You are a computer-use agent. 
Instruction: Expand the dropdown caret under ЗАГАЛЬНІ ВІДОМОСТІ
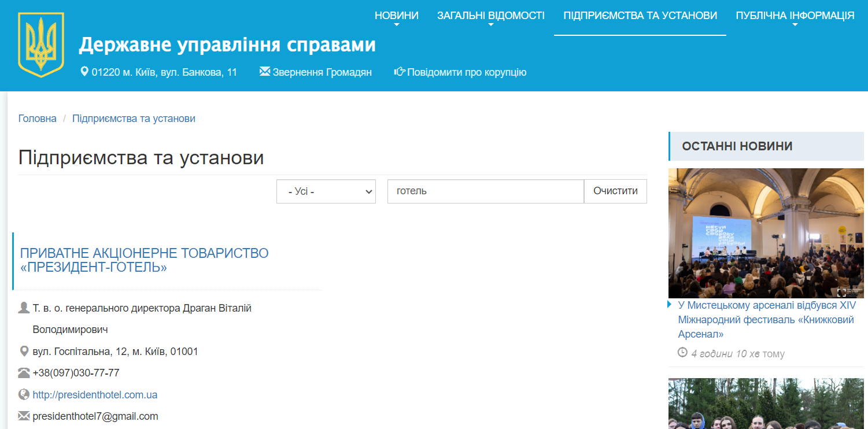491,25
